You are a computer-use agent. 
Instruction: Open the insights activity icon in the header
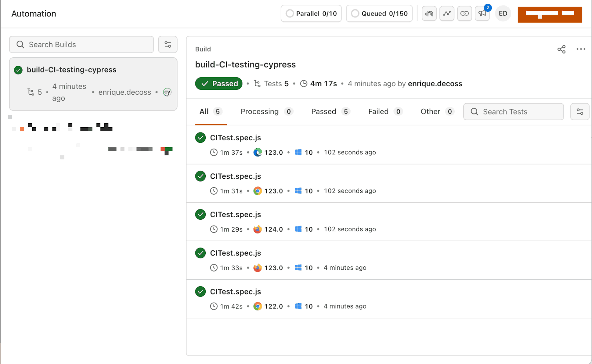[429, 13]
